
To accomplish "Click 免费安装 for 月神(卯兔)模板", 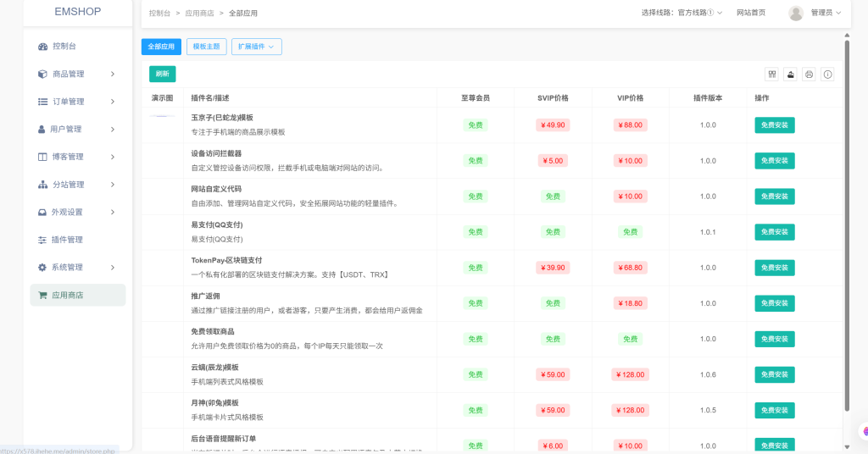I will [x=775, y=410].
